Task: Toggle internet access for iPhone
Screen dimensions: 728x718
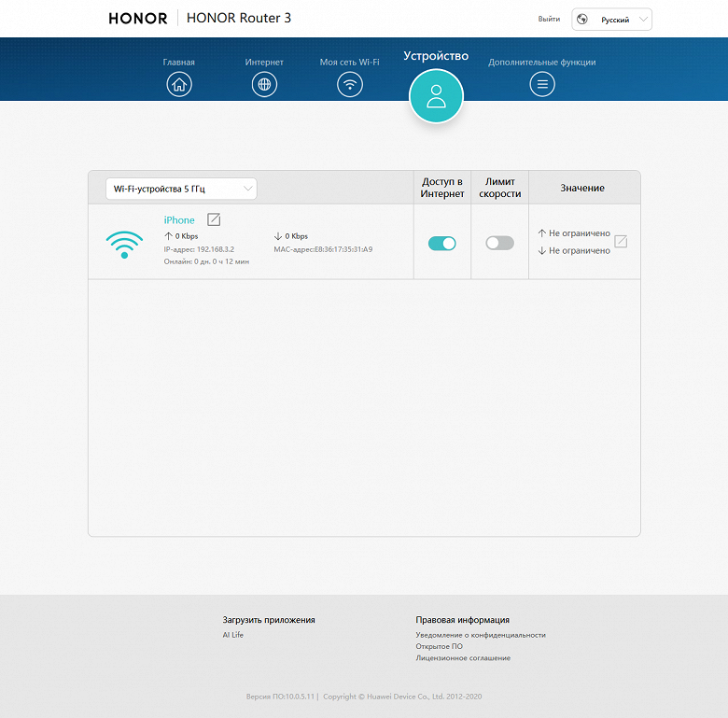Action: 442,243
